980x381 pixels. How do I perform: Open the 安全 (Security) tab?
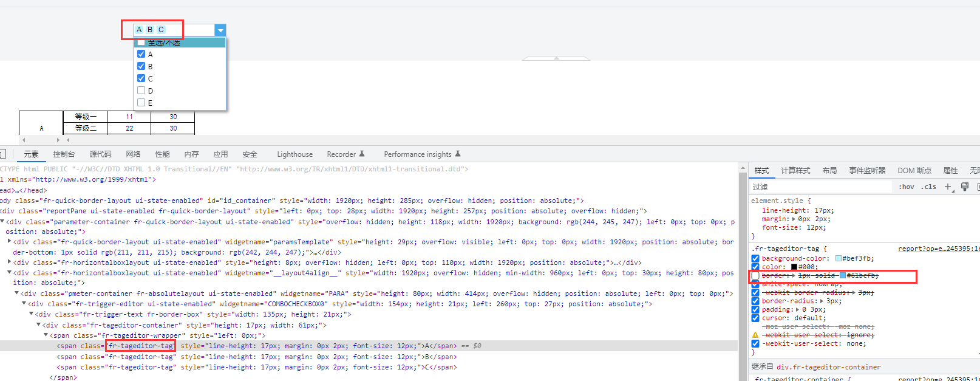(250, 154)
